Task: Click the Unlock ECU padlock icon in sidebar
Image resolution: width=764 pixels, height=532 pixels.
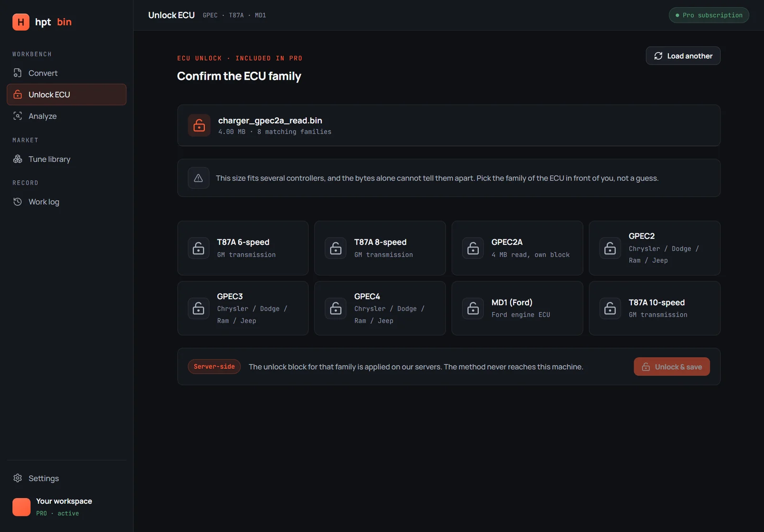Action: click(18, 95)
